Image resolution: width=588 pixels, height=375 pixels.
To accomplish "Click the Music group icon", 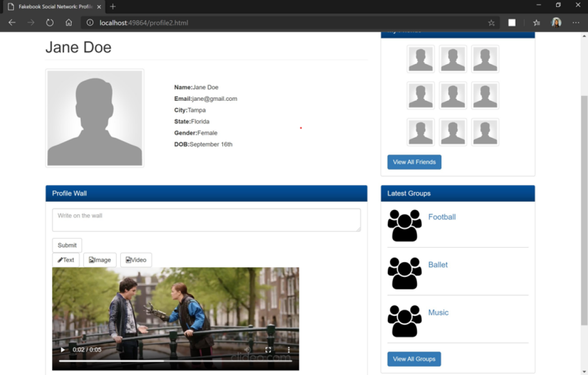I will 404,321.
